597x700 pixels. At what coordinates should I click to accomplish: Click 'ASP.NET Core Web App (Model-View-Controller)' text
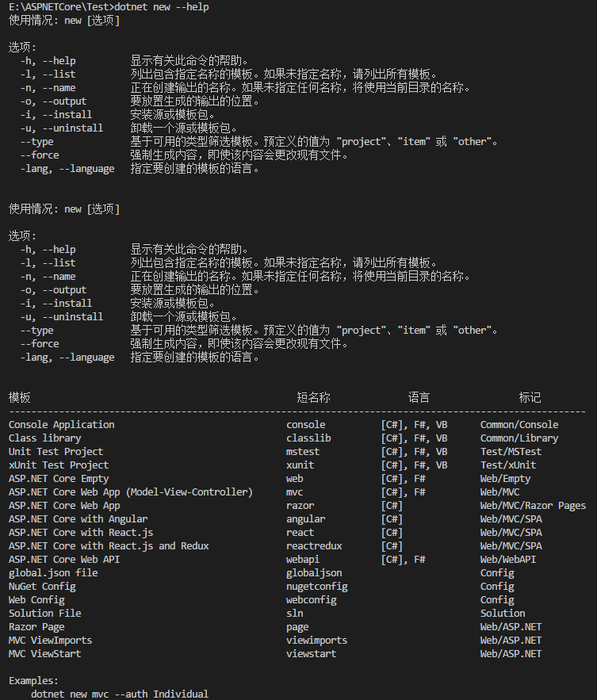130,492
